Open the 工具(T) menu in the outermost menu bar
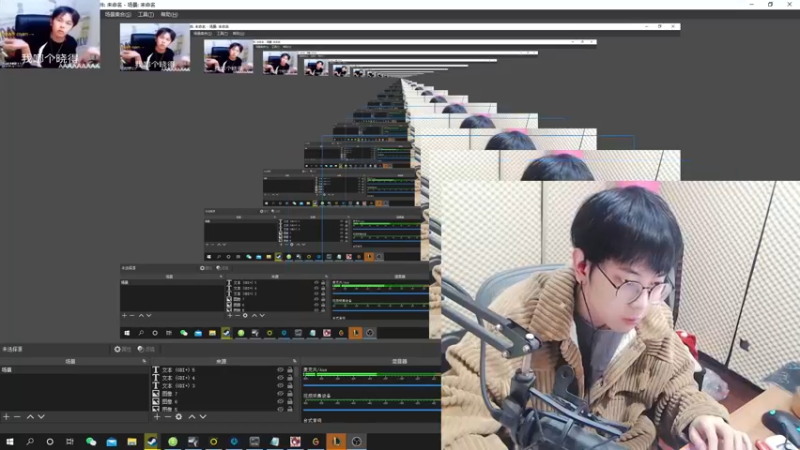The image size is (800, 450). [145, 14]
